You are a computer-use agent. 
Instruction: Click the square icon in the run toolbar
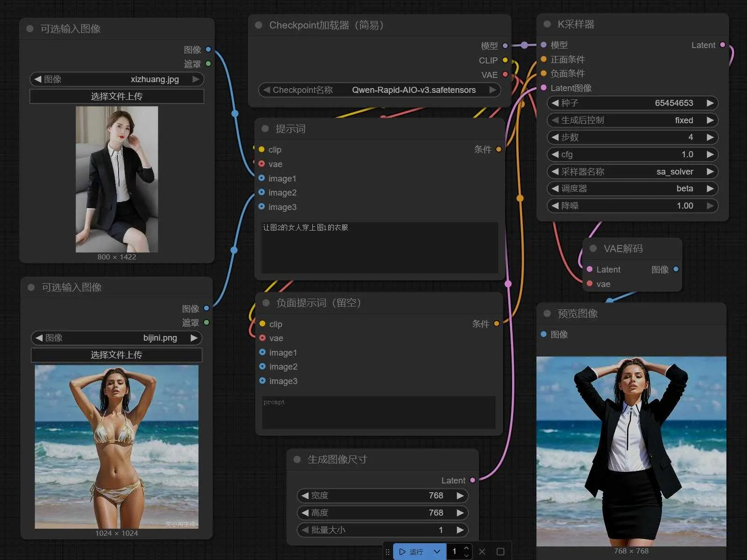[500, 552]
